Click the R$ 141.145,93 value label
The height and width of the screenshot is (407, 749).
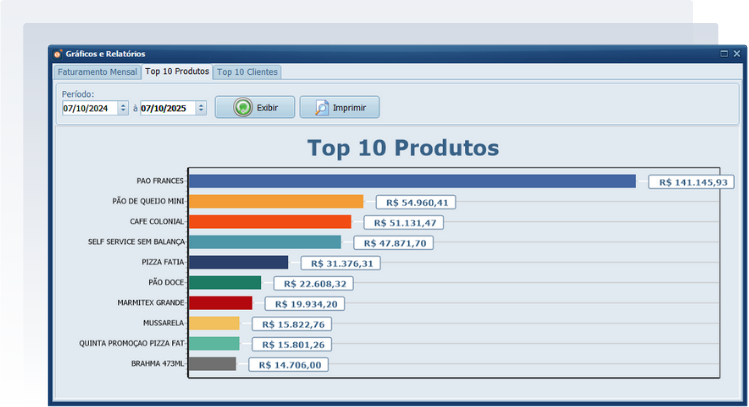[692, 182]
